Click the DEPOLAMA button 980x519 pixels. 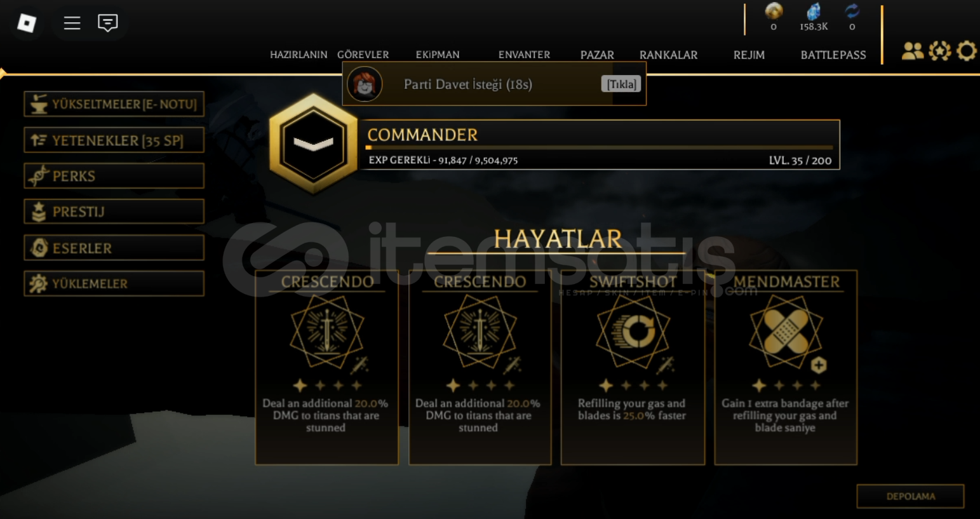910,496
